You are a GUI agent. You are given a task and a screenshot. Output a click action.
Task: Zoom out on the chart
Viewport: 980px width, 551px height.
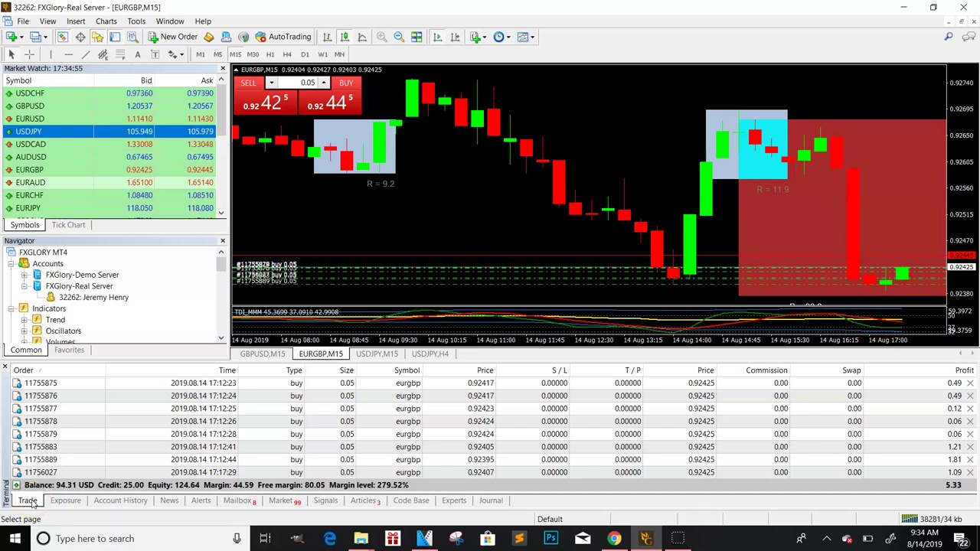[399, 37]
